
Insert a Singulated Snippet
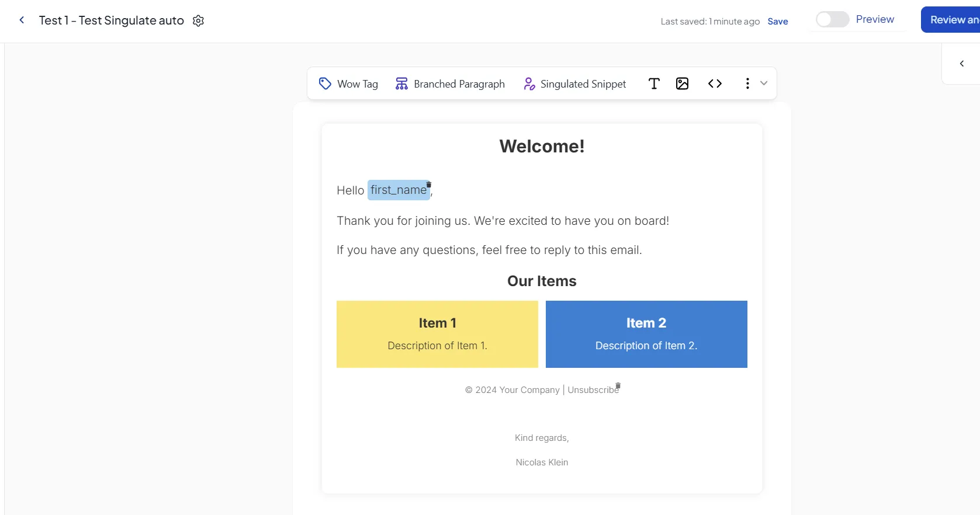point(574,83)
